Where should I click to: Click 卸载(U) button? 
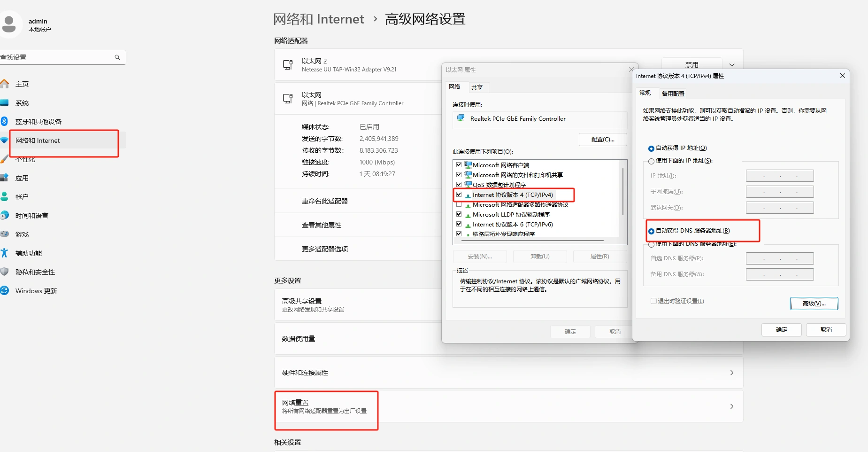540,257
